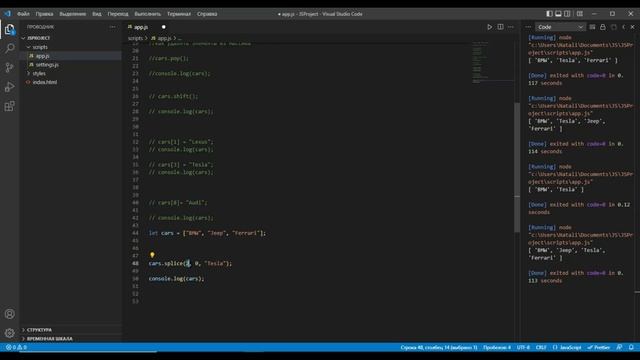Viewport: 640px width, 360px height.
Task: Close the output panel
Action: (633, 27)
